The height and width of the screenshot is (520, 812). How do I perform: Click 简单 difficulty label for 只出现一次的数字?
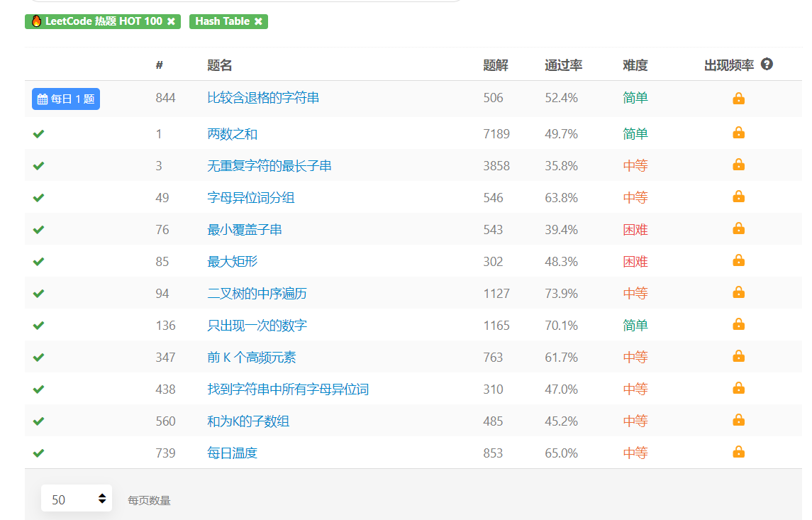coord(635,325)
